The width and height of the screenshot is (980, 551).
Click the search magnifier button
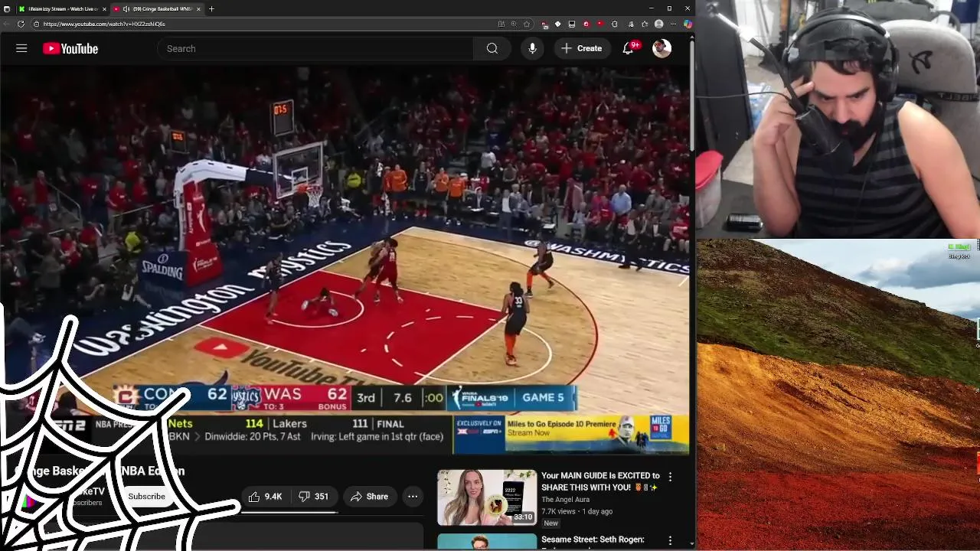[492, 48]
